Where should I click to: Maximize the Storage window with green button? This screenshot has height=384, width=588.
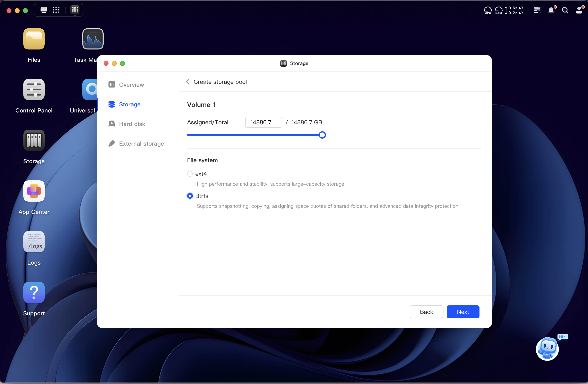pyautogui.click(x=122, y=63)
